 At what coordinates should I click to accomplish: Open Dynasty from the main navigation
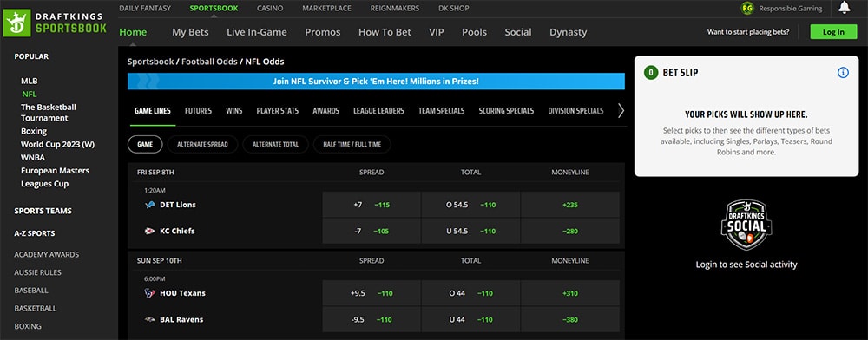coord(568,32)
